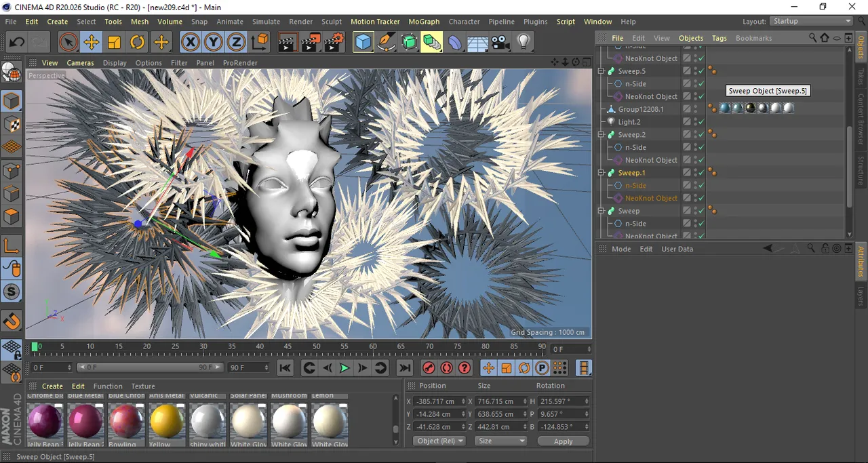The image size is (868, 463).
Task: Activate the Scale tool
Action: [114, 43]
